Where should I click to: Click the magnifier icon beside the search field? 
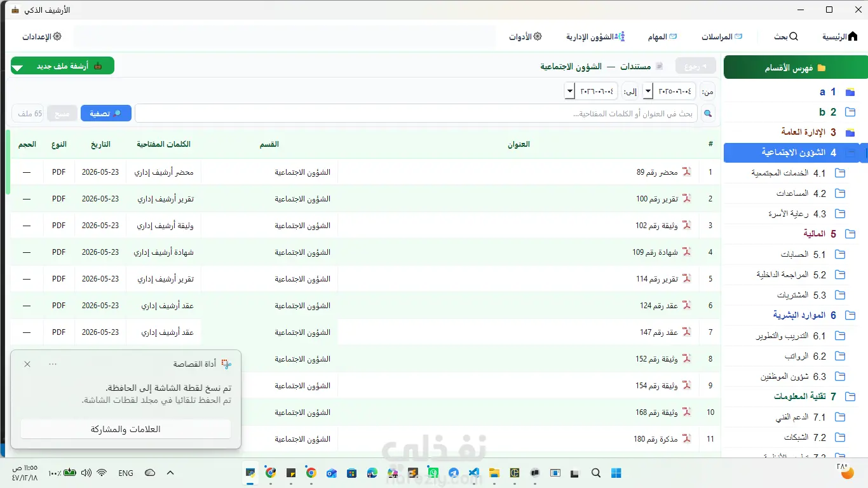707,114
